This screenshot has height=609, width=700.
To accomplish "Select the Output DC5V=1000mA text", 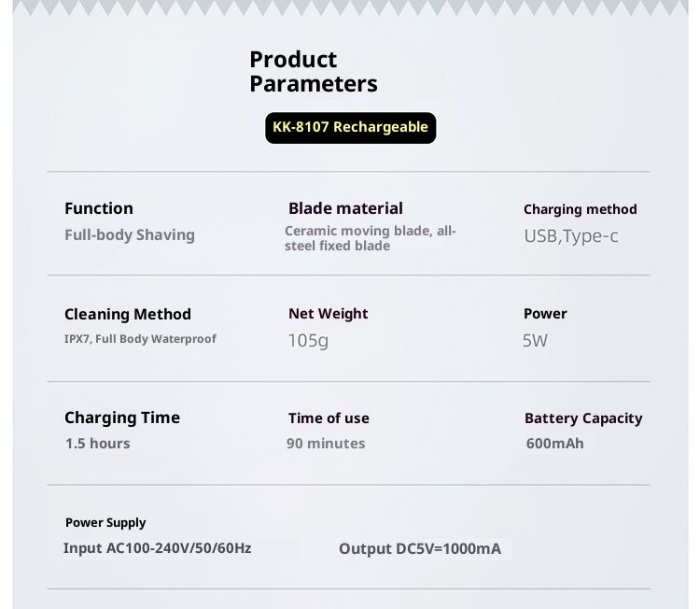I will (420, 549).
